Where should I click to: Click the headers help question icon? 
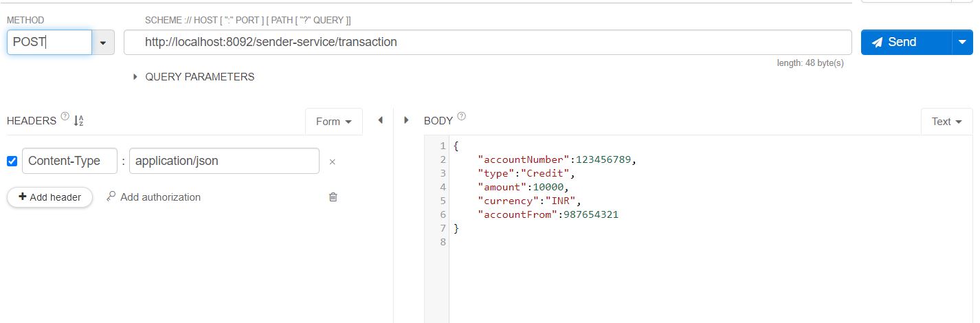pyautogui.click(x=65, y=117)
